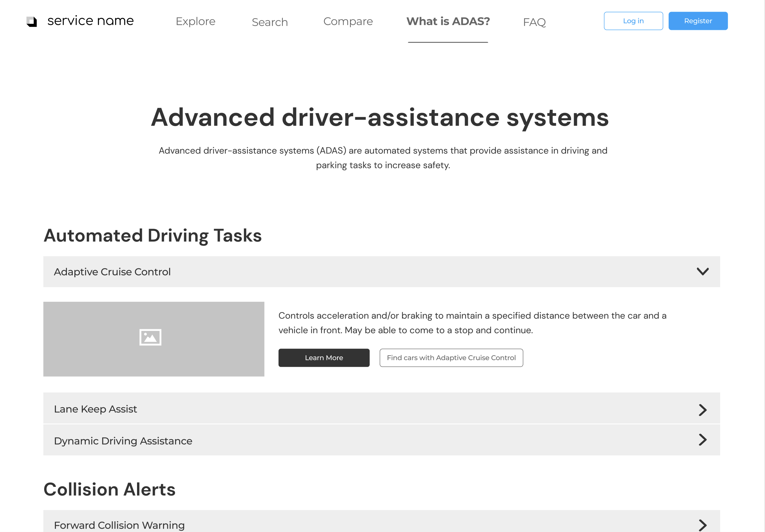Expand the Lane Keep Assist chevron
This screenshot has height=532, width=765.
pos(703,410)
